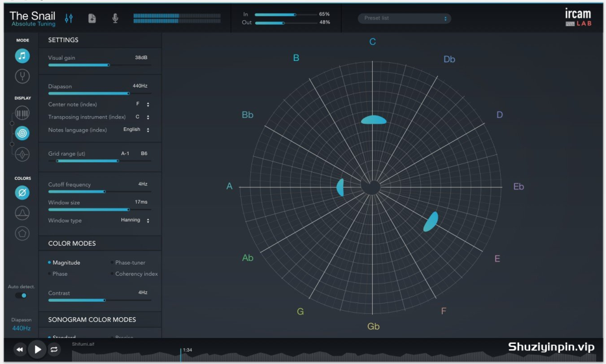The width and height of the screenshot is (606, 364).
Task: Click the SONOGRAM COLOR MODES header
Action: [x=92, y=320]
